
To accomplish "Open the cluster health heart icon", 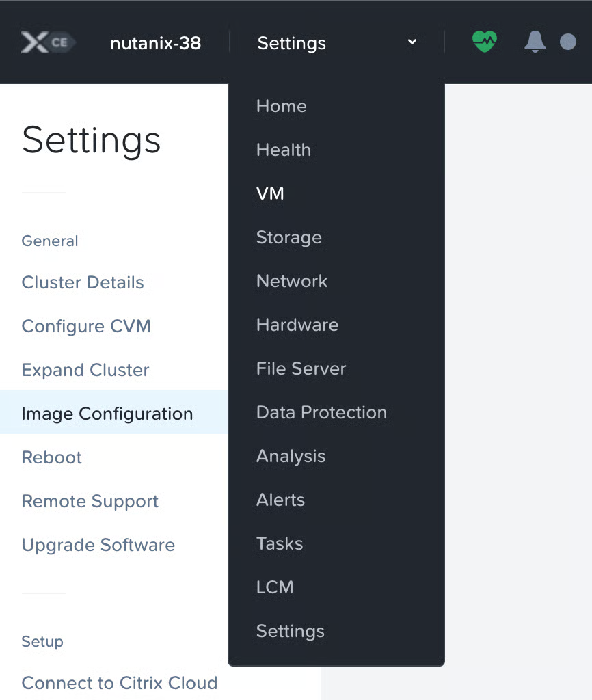I will tap(485, 42).
